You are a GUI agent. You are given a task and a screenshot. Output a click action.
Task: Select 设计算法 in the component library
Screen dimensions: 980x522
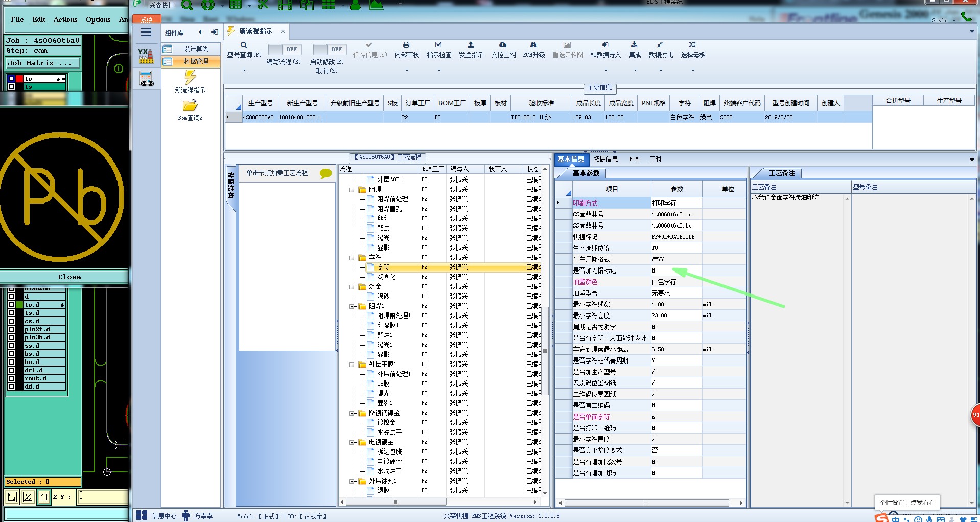point(191,49)
